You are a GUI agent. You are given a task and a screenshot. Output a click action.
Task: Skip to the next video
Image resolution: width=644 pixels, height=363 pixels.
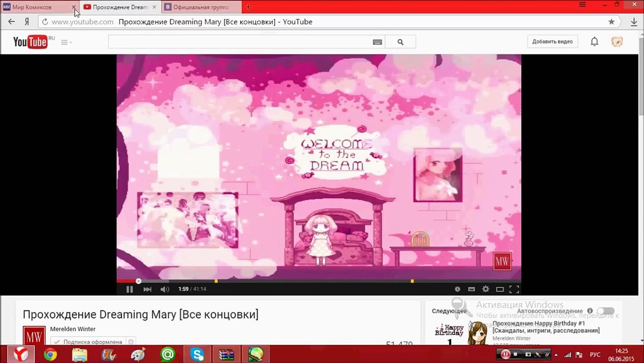[x=147, y=289]
